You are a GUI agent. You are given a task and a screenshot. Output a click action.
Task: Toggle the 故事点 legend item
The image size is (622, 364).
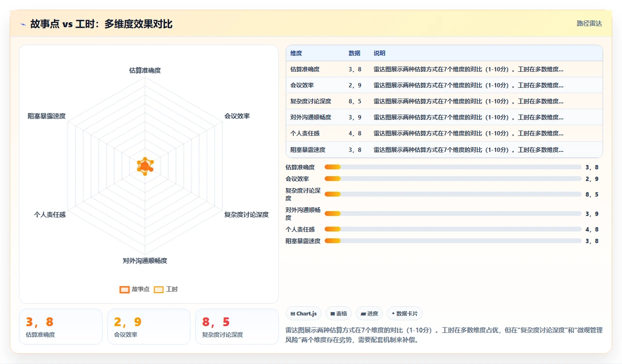click(x=135, y=289)
